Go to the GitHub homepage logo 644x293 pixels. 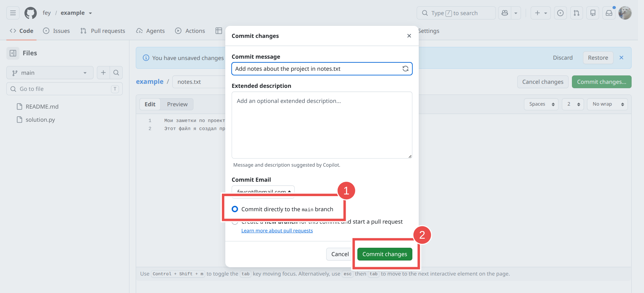(x=31, y=13)
